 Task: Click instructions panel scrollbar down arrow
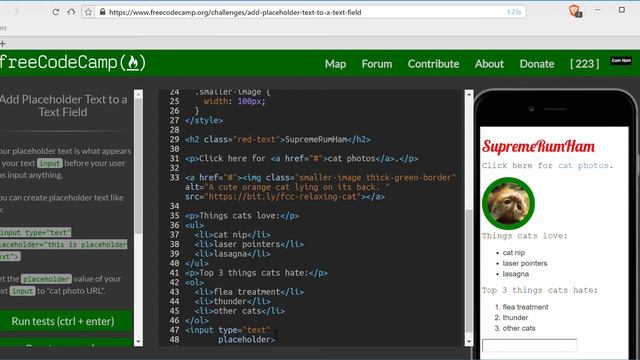(138, 342)
